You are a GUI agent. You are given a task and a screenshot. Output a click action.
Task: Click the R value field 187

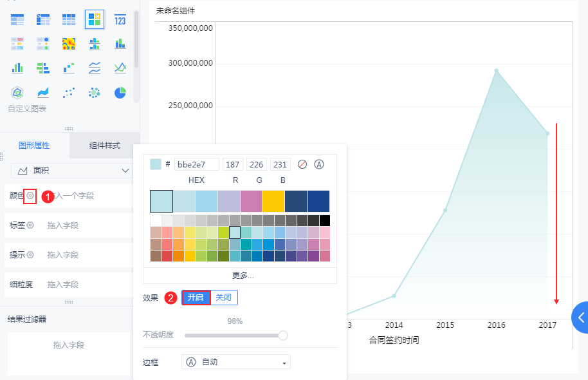click(x=232, y=164)
